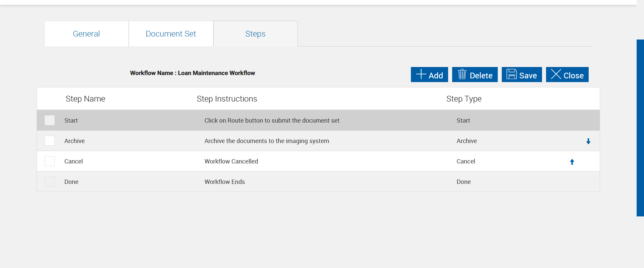The width and height of the screenshot is (644, 268).
Task: Move Archive step down with arrow
Action: click(x=588, y=141)
